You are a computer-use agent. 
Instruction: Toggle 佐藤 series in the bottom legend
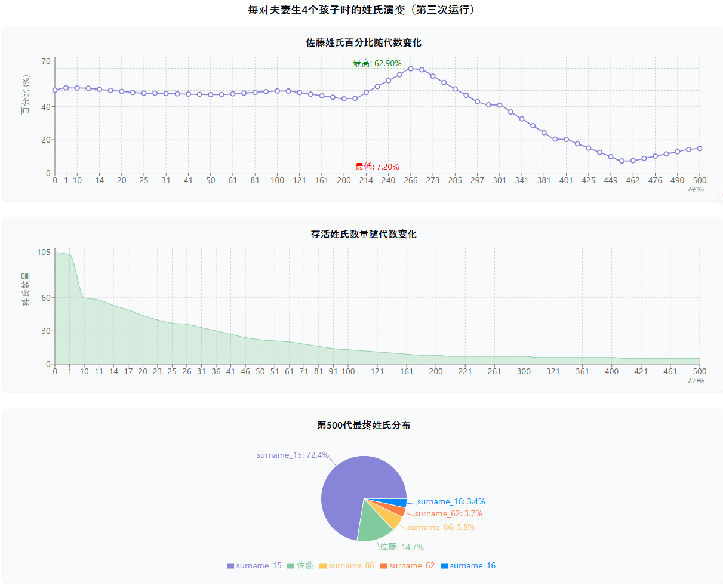pyautogui.click(x=300, y=565)
